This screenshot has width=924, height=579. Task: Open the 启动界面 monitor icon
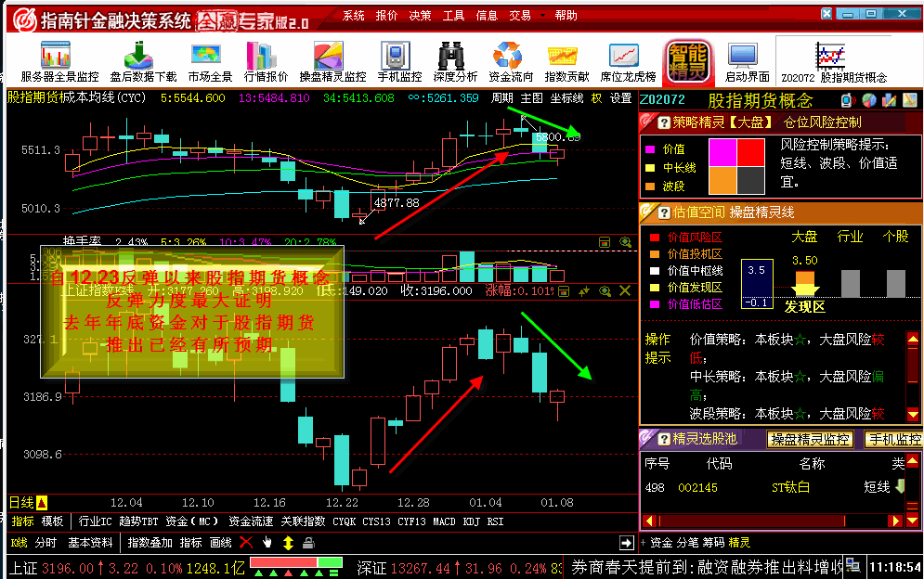pos(747,61)
